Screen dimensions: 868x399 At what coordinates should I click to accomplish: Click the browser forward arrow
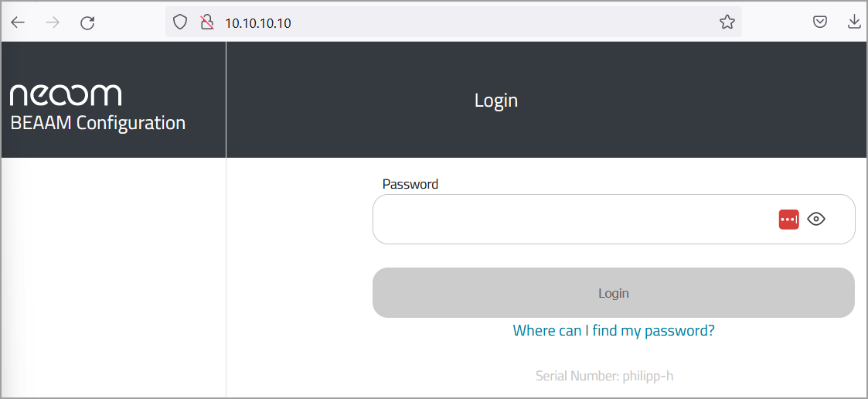(x=53, y=22)
